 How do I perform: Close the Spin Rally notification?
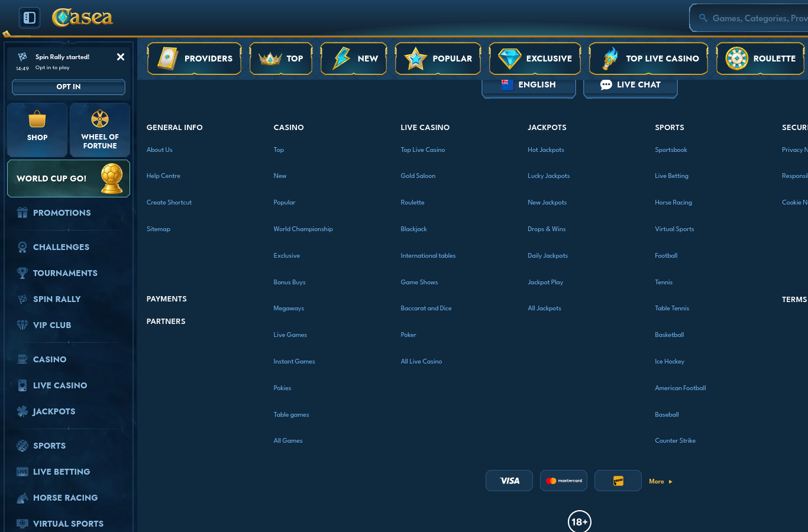[121, 57]
